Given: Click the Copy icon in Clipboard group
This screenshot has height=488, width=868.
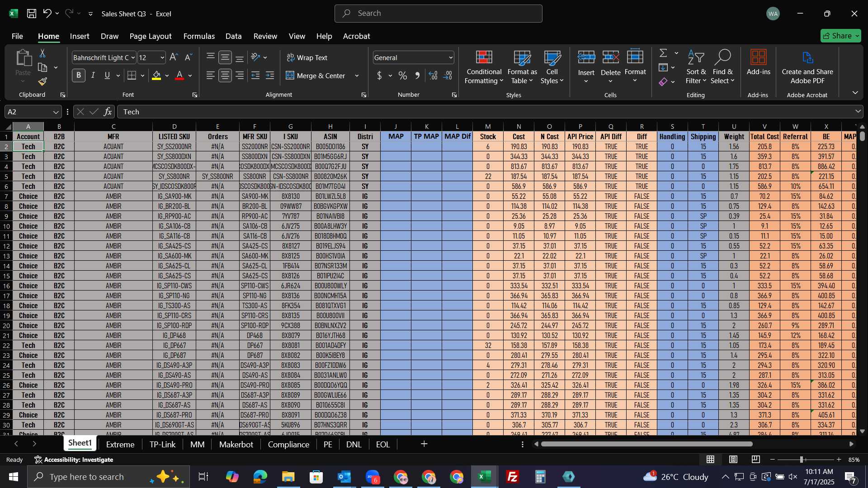Looking at the screenshot, I should pyautogui.click(x=42, y=68).
